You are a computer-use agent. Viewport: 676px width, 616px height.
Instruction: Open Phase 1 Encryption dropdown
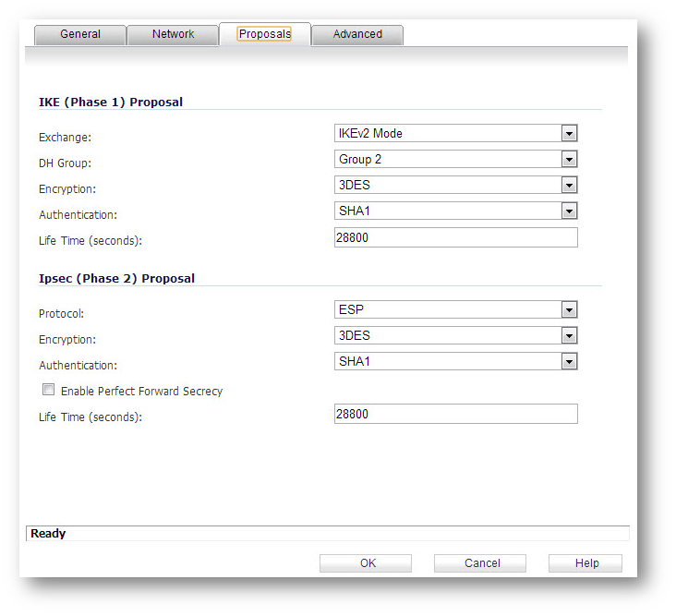tap(455, 185)
